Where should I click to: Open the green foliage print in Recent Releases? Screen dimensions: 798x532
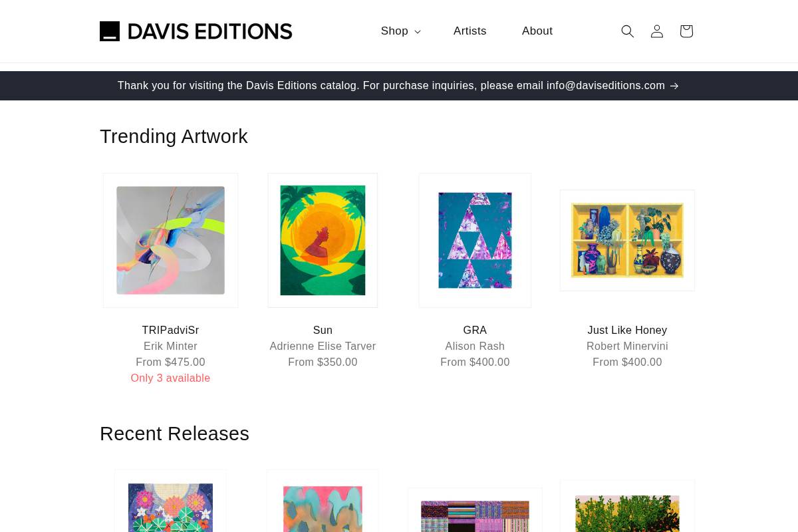(x=627, y=509)
